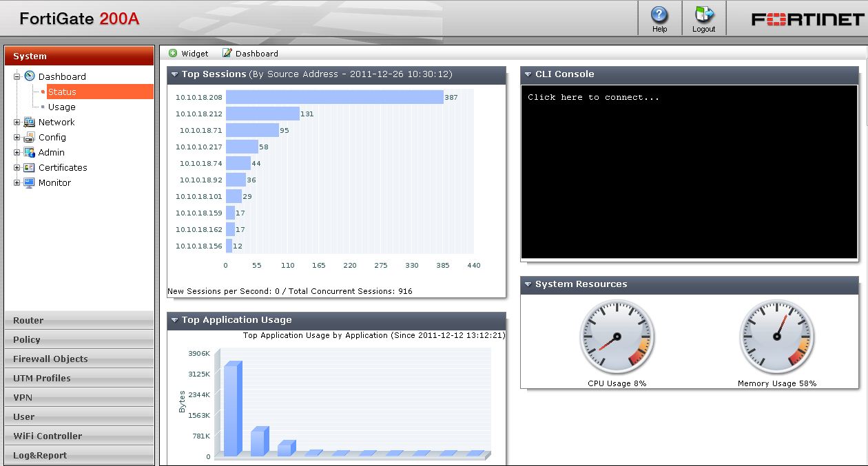The height and width of the screenshot is (466, 868).
Task: Open the UTM Profiles section
Action: click(x=79, y=378)
